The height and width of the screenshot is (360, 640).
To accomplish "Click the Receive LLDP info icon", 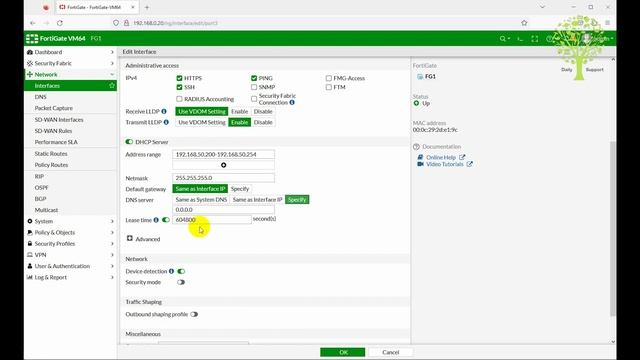I will click(x=164, y=111).
